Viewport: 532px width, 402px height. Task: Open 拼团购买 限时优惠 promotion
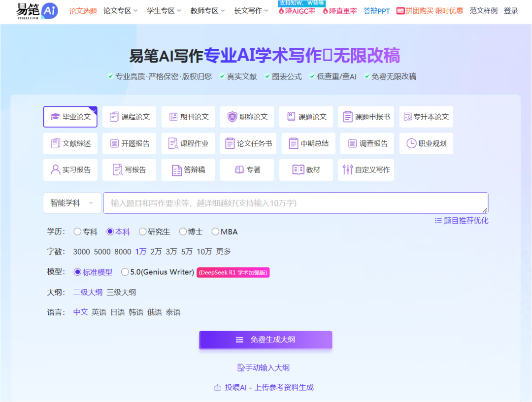coord(430,11)
